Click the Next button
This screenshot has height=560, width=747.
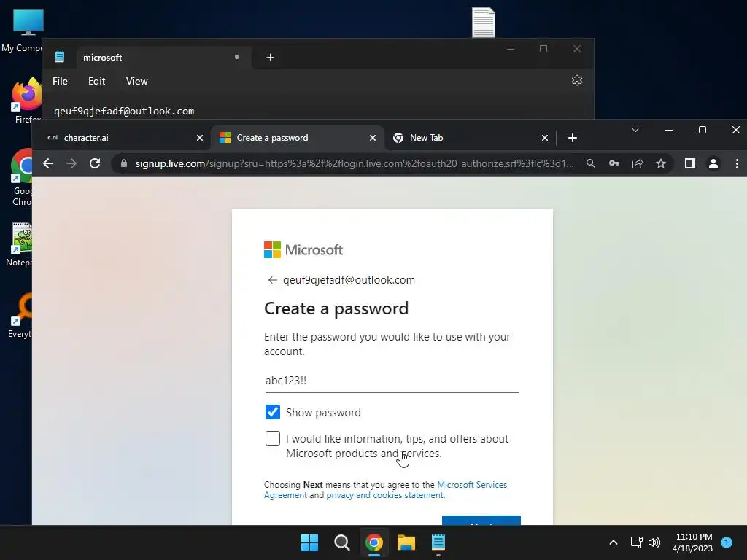coord(481,521)
